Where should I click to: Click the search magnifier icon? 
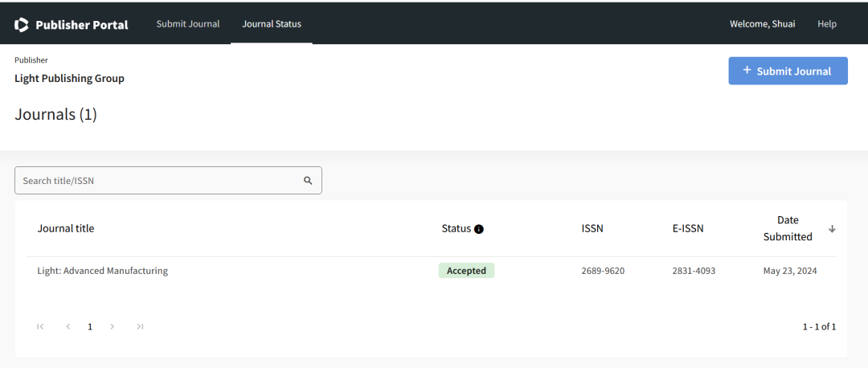point(308,181)
